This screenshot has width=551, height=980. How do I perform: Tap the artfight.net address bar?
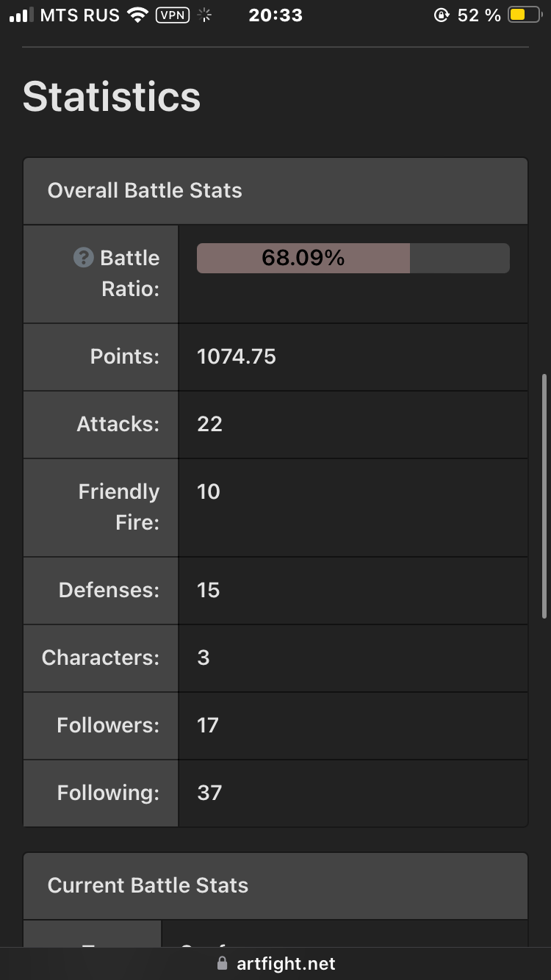(275, 963)
